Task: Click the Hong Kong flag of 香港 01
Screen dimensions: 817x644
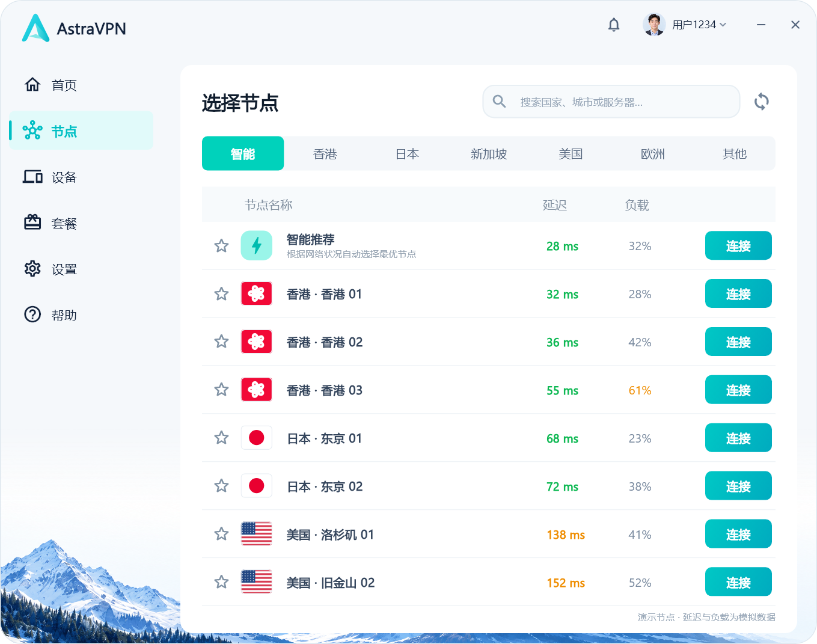Action: coord(257,293)
